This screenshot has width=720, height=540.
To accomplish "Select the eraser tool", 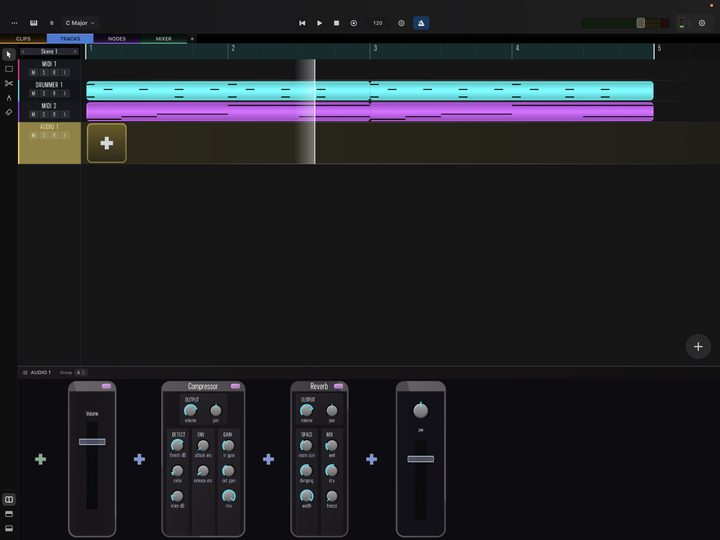I will (9, 112).
